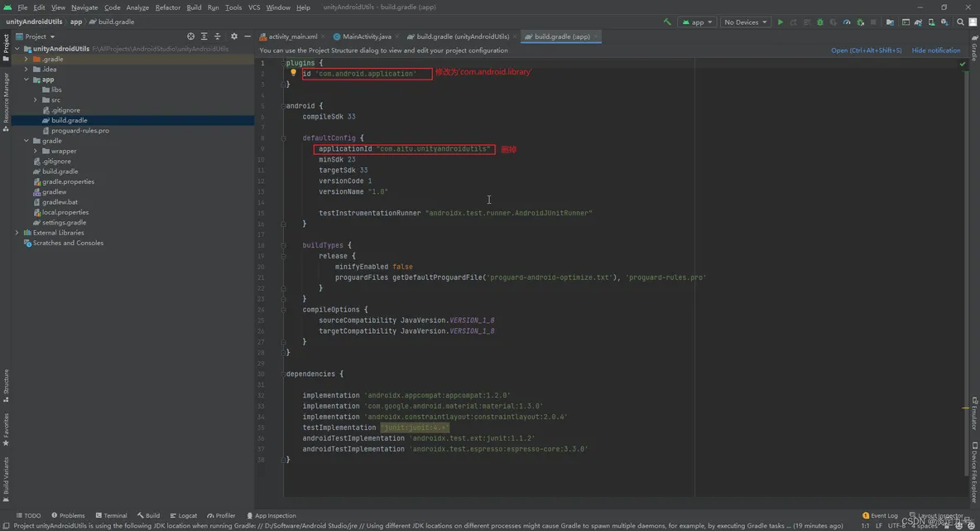Collapse the unityAndroidUtils root node

coord(17,49)
